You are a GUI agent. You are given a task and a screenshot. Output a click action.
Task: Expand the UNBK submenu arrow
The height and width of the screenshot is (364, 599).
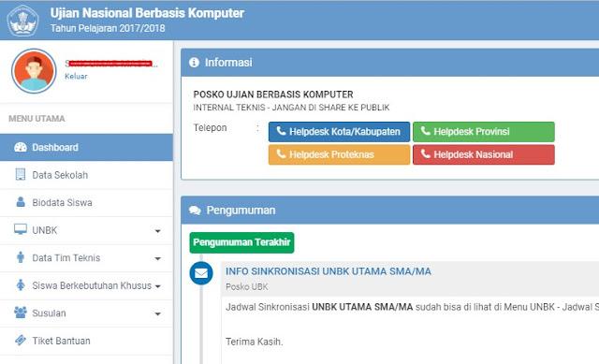pos(158,231)
